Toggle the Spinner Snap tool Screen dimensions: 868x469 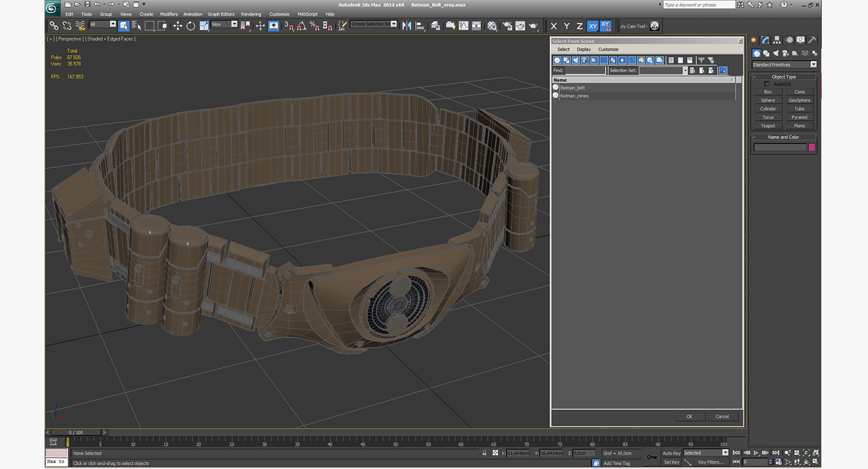(327, 26)
